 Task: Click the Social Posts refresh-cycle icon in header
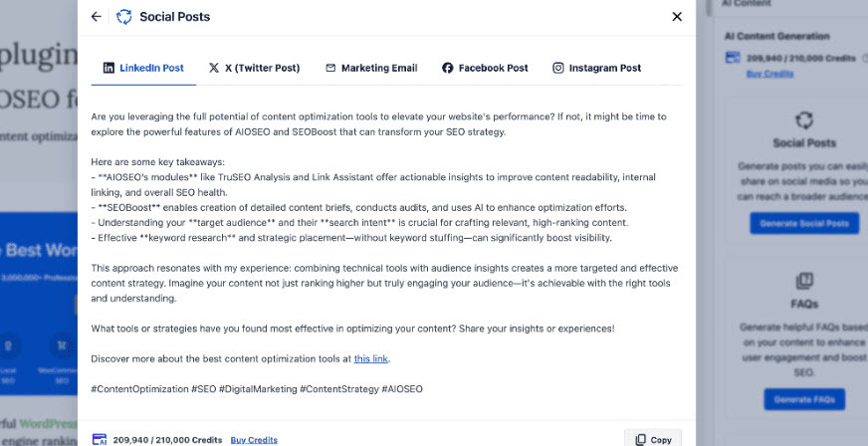[124, 17]
